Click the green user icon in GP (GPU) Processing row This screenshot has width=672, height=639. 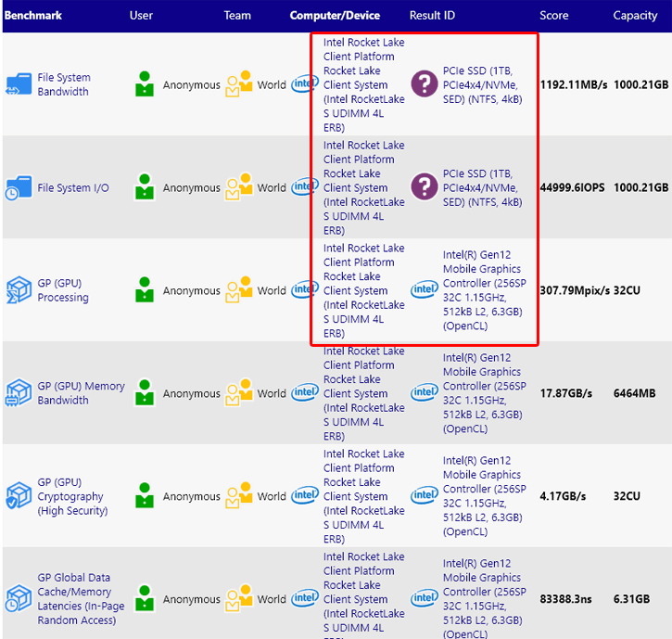coord(145,290)
